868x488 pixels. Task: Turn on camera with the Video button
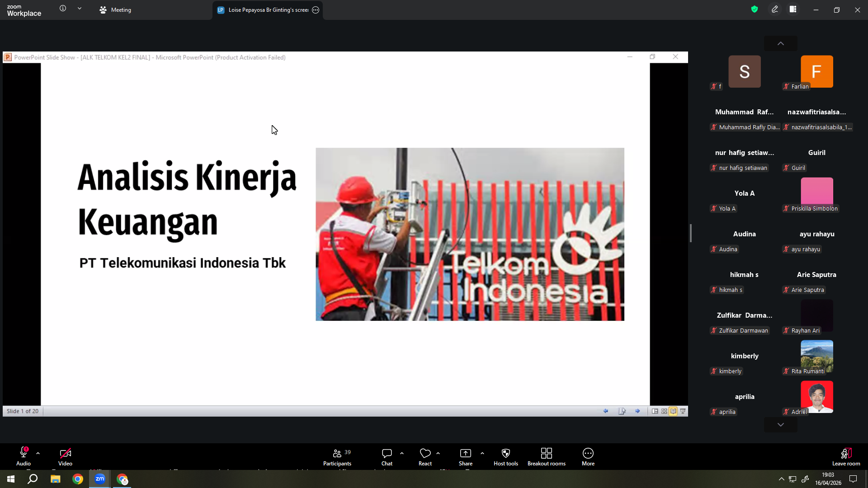65,456
